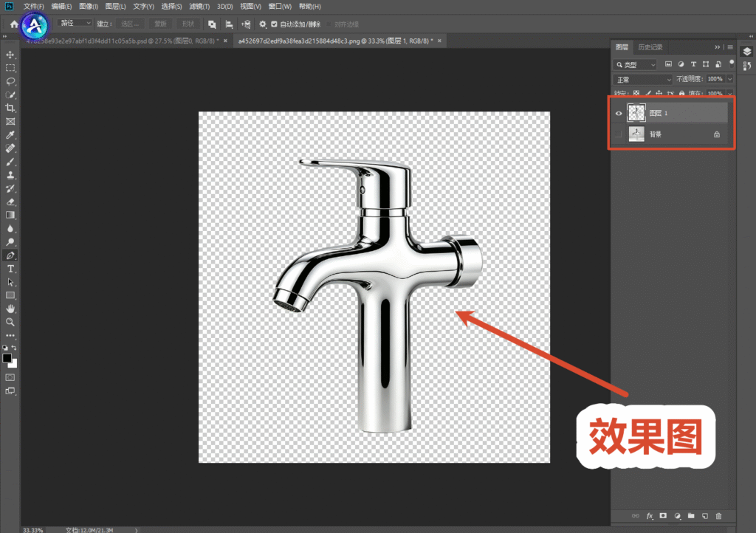Select the Eraser tool
Screen dimensions: 756x533
click(10, 202)
